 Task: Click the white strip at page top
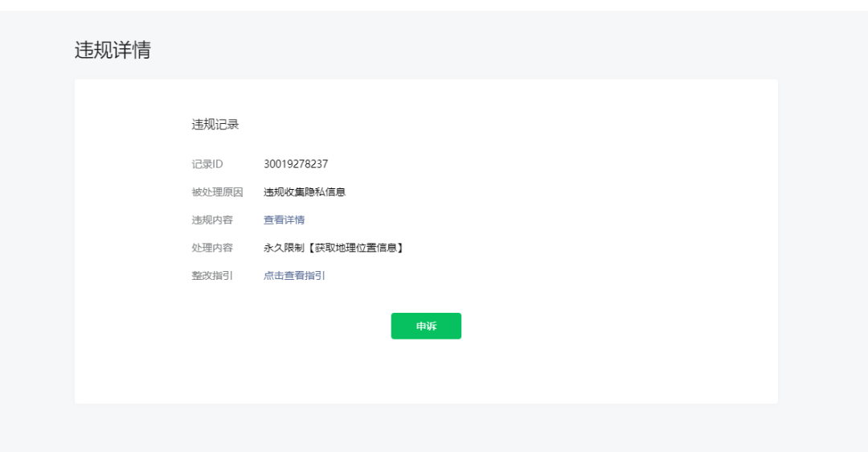(434, 5)
